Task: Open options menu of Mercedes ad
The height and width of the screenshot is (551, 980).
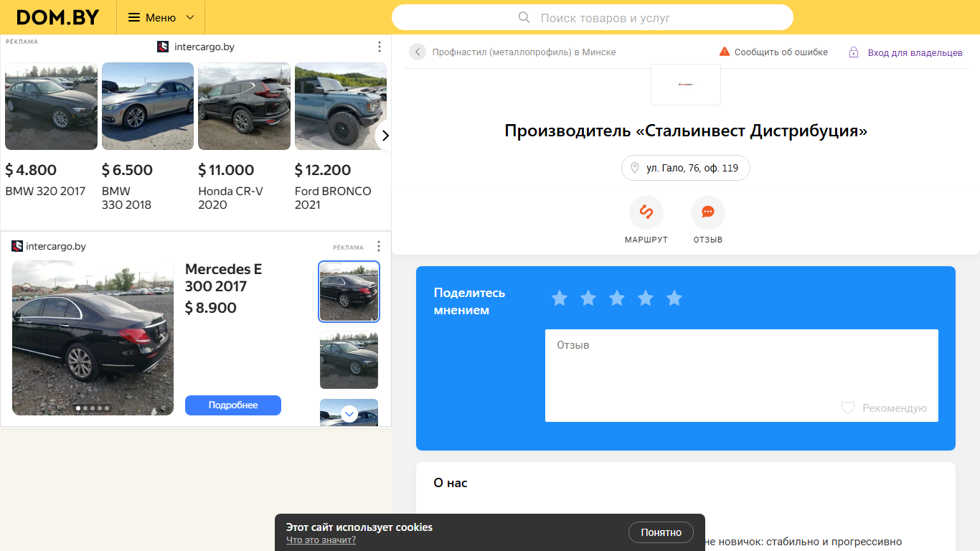Action: [x=379, y=246]
